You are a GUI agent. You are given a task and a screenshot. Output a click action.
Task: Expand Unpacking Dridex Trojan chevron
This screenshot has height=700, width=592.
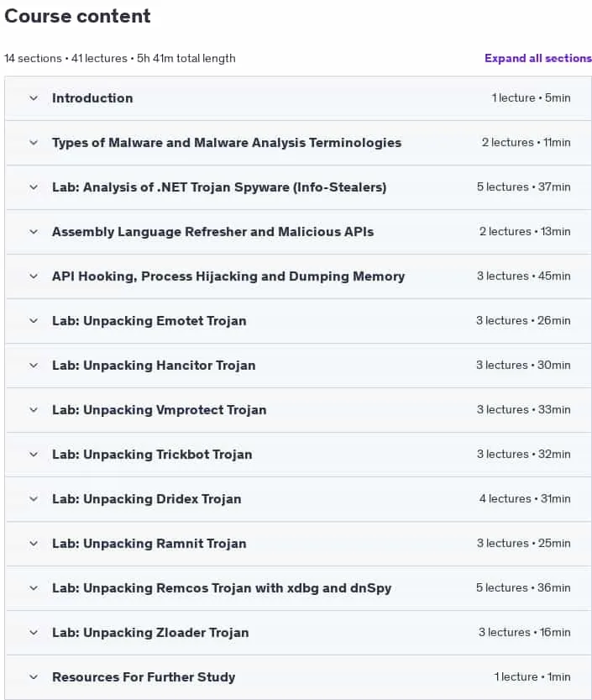point(34,498)
